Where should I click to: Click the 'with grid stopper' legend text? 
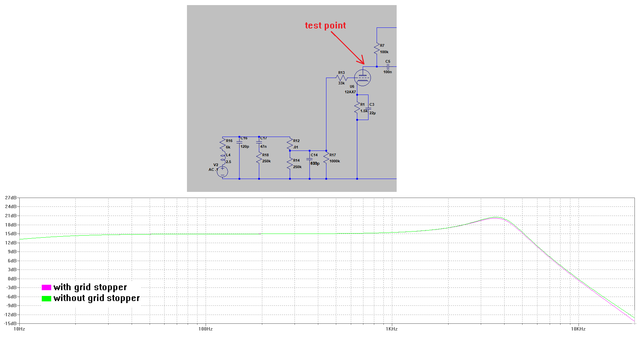(90, 287)
